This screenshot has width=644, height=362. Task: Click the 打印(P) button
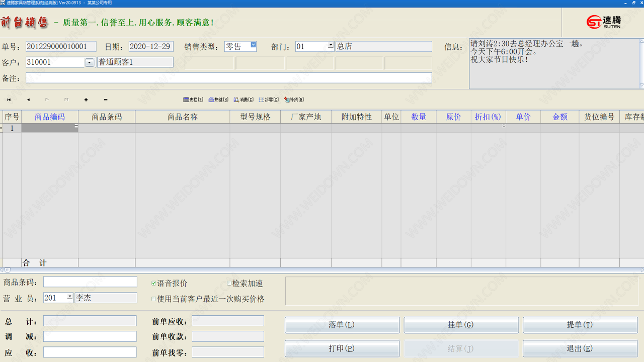point(342,348)
